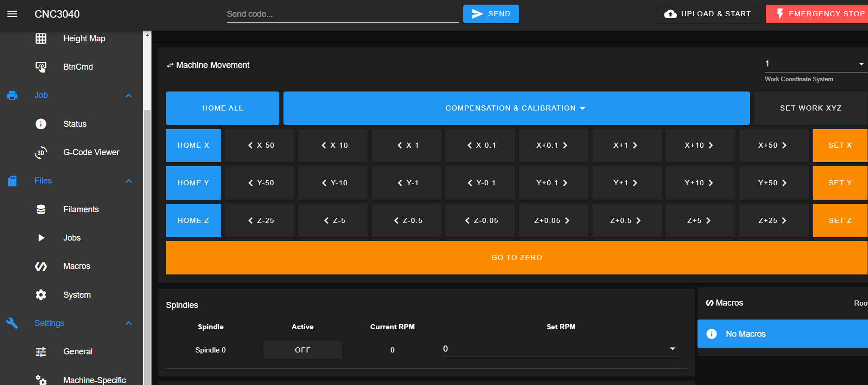Click SET X button

[840, 145]
